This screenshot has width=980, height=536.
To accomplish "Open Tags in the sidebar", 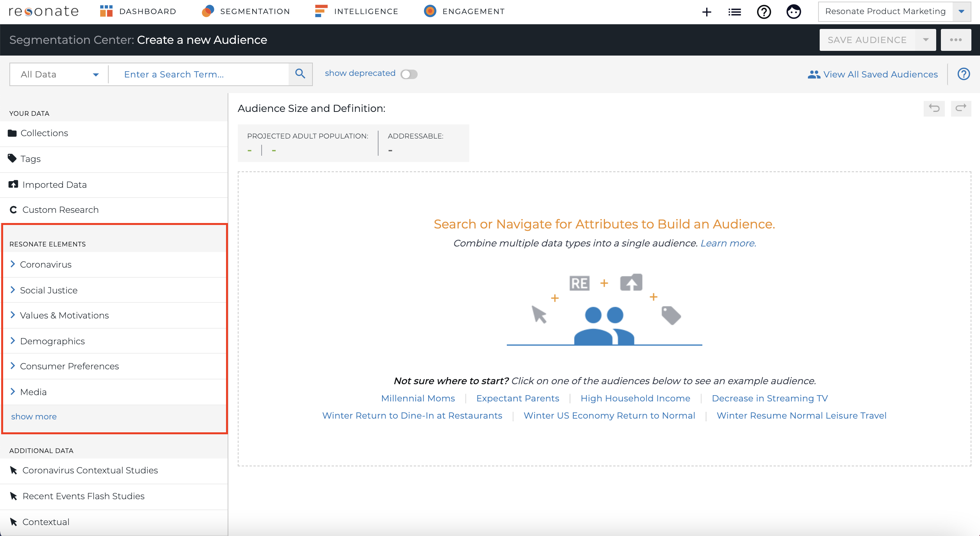I will click(x=114, y=159).
